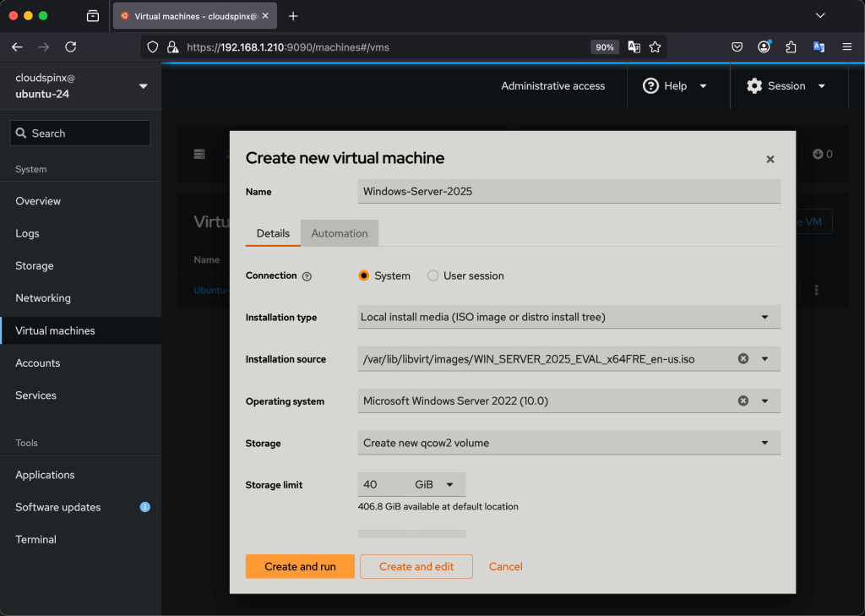Click the Name field containing Windows-Server-2025
This screenshot has width=865, height=616.
tap(569, 192)
